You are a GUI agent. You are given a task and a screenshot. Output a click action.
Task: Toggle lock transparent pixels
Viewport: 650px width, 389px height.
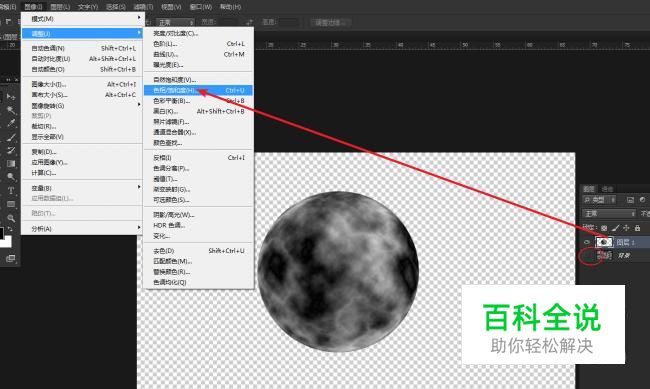(x=604, y=228)
